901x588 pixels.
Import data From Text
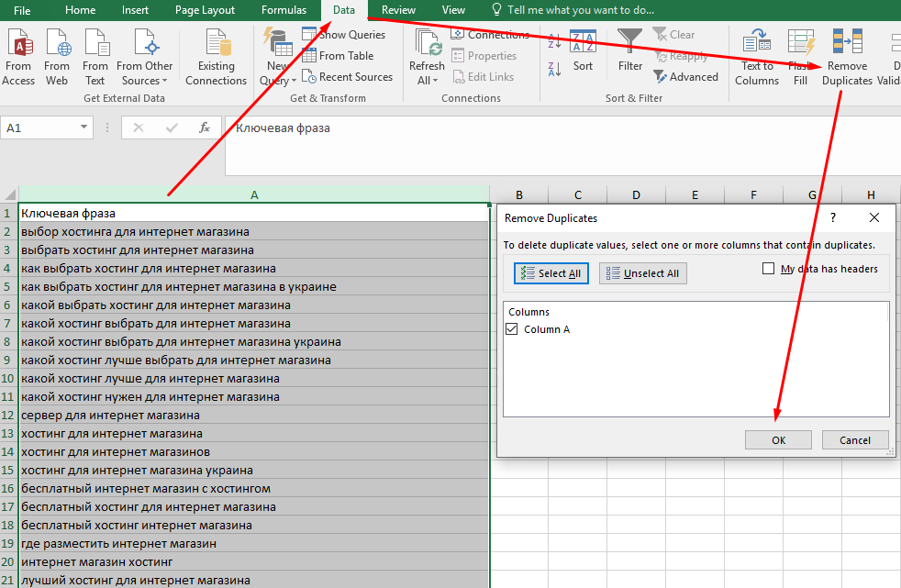(x=95, y=58)
